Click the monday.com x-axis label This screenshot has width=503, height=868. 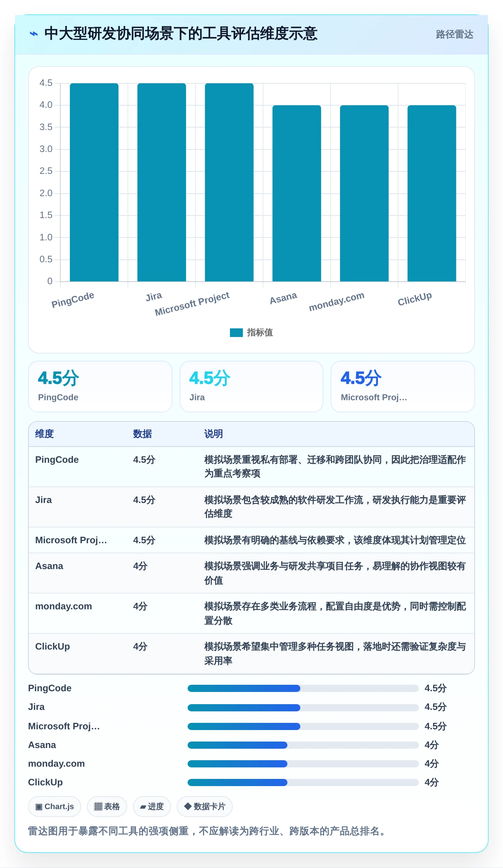coord(337,301)
